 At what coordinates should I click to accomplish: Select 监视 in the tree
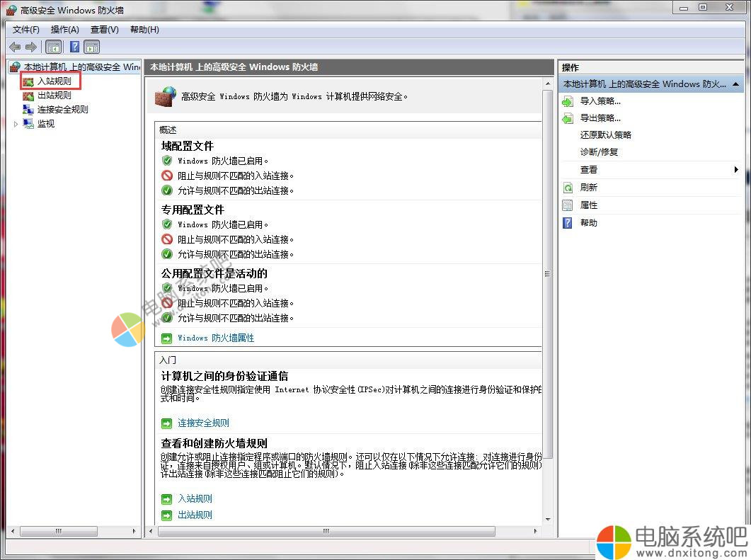46,124
